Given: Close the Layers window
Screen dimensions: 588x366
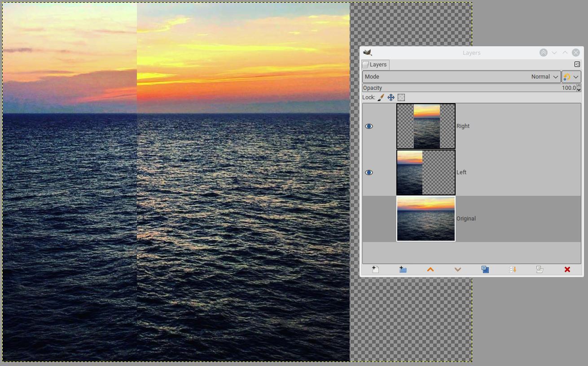Looking at the screenshot, I should coord(576,53).
